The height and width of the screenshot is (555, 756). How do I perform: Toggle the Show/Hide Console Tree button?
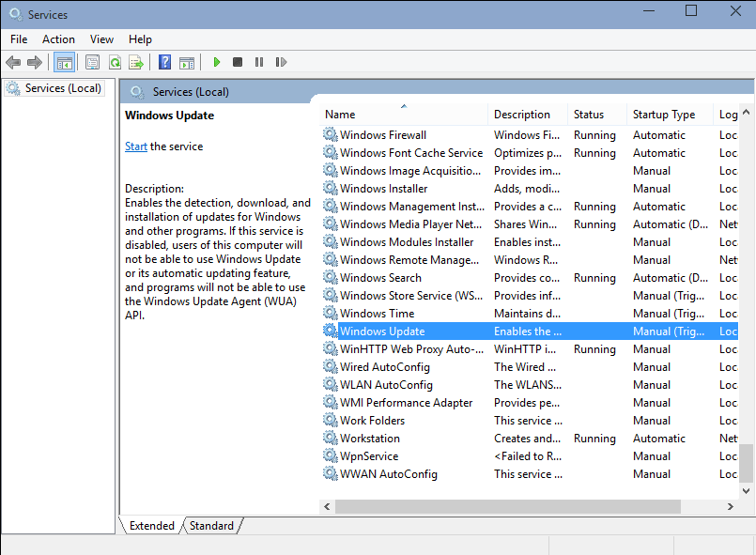(64, 62)
